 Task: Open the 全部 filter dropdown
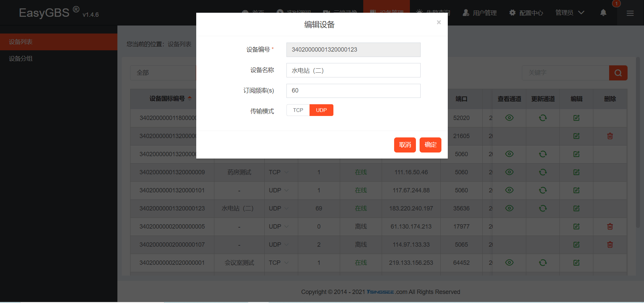[163, 73]
